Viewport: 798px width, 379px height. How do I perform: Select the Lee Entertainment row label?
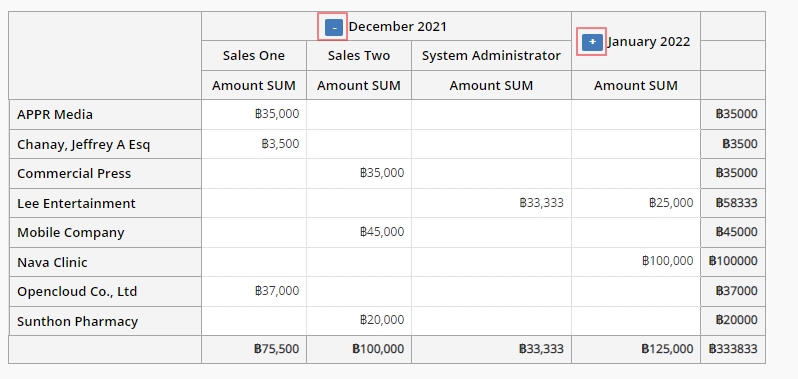[x=105, y=203]
